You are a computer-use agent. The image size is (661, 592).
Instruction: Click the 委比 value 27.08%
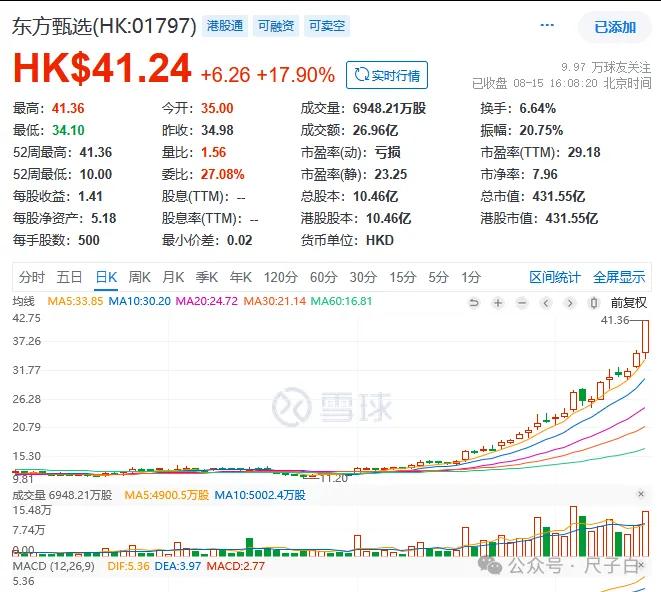(x=223, y=175)
